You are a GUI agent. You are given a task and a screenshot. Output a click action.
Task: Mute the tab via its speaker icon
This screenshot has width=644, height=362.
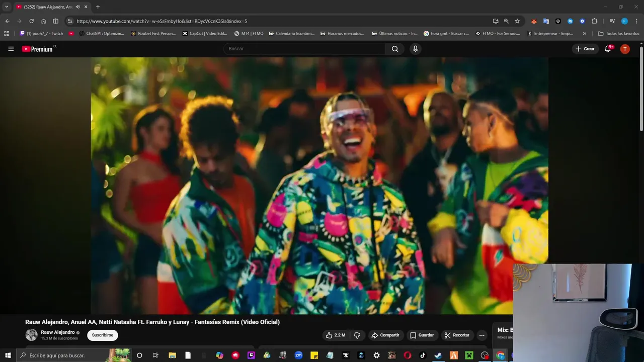click(77, 7)
